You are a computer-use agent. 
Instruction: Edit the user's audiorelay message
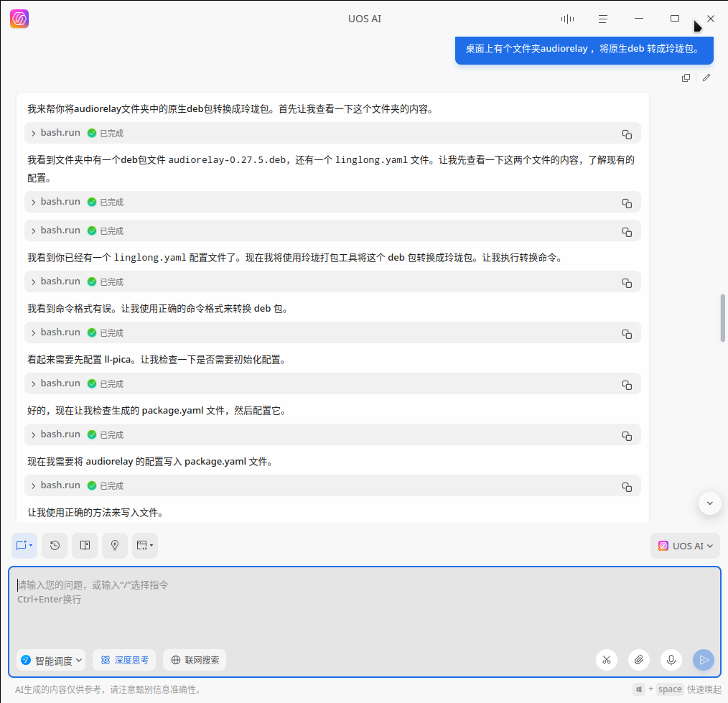(x=706, y=78)
